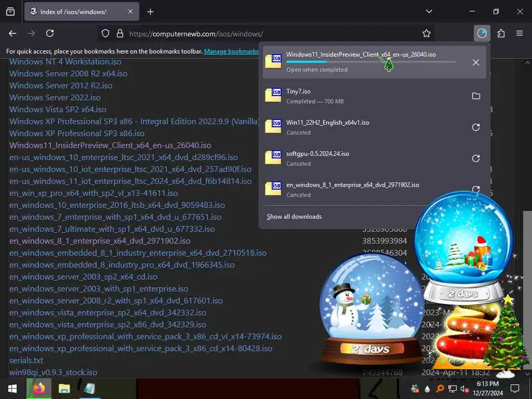Retry the en_windows_8_1_enterprise download in panel
The image size is (532, 399).
point(476,189)
